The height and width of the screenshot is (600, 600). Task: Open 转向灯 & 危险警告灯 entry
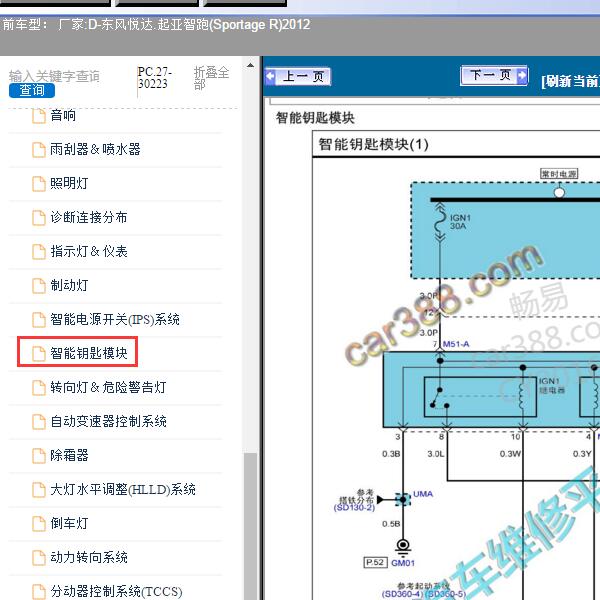point(108,387)
